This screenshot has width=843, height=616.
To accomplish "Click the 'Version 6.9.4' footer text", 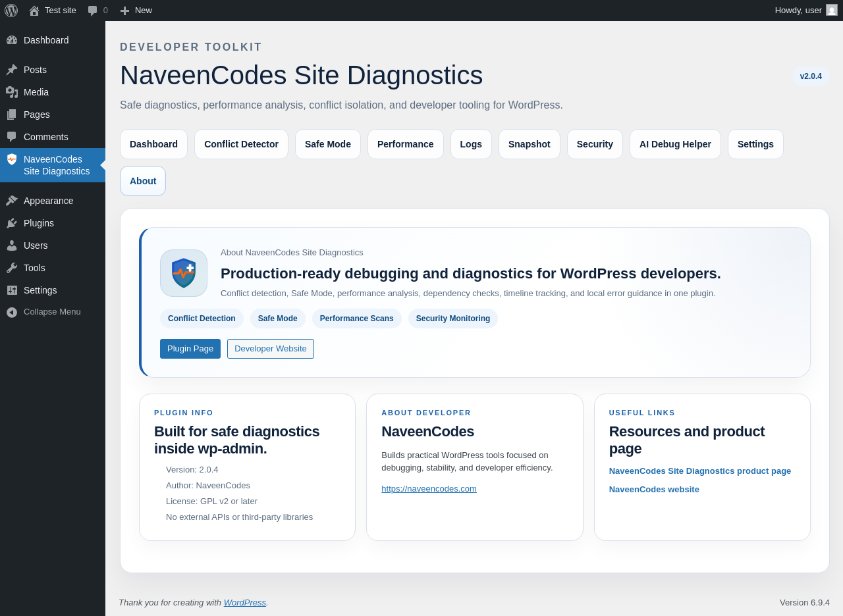I will tap(805, 602).
